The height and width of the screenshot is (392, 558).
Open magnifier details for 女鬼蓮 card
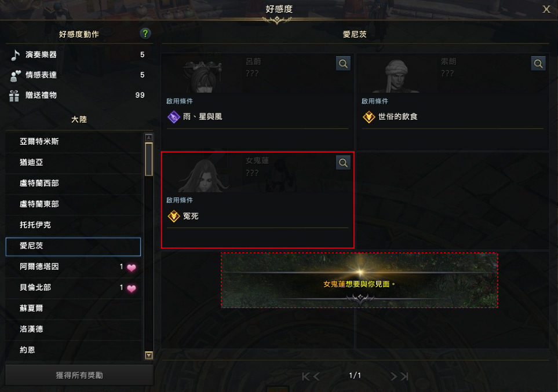pos(343,163)
